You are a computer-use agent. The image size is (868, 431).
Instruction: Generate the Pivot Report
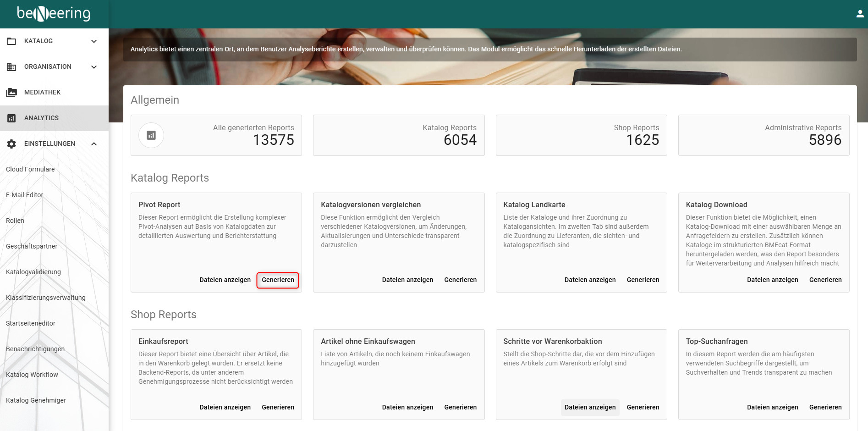(278, 280)
